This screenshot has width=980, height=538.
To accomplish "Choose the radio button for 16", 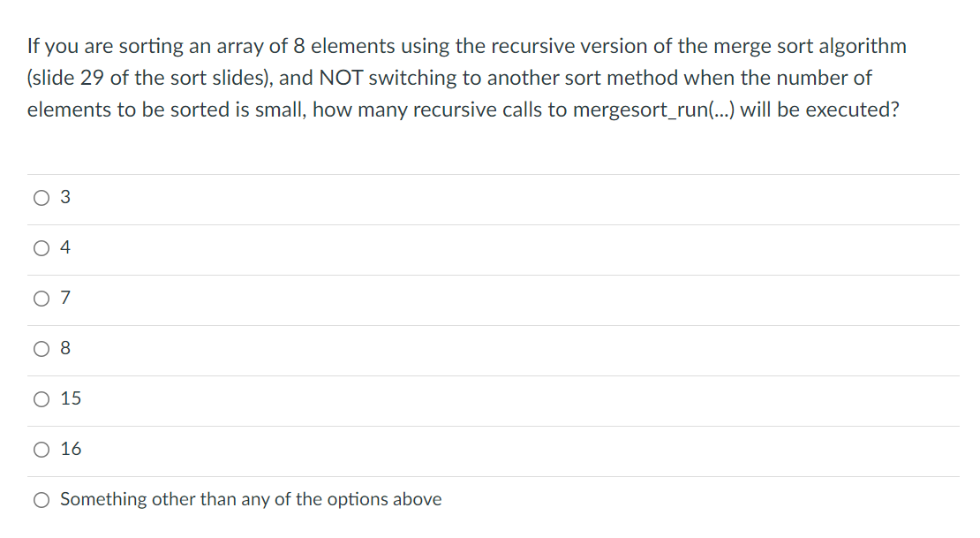I will (41, 450).
